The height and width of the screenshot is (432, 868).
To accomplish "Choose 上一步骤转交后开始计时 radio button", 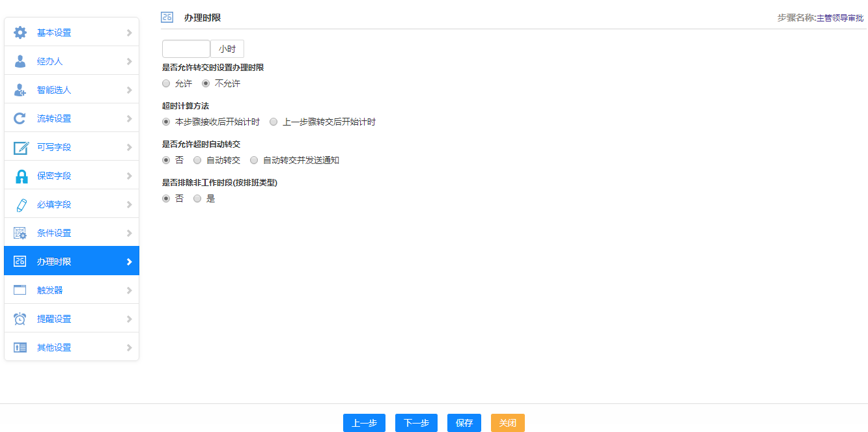I will click(273, 122).
